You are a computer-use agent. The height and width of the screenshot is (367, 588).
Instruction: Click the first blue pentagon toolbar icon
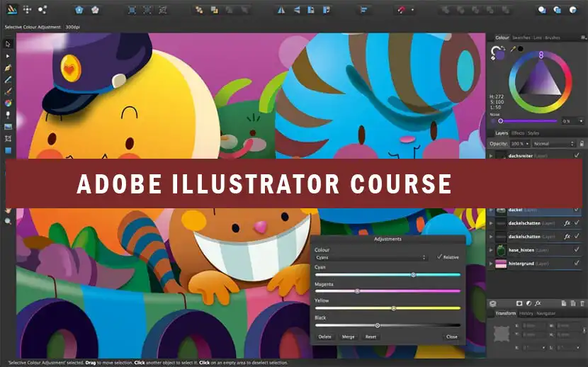tap(79, 10)
